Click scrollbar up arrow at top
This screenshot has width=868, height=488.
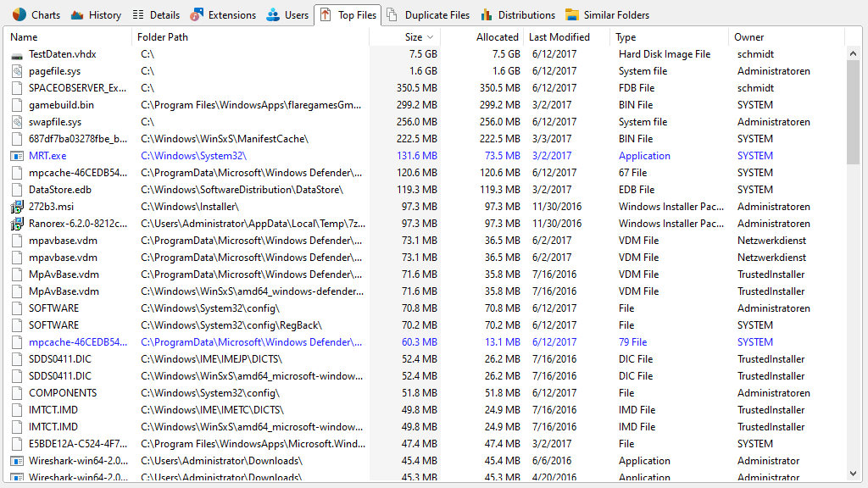[x=854, y=53]
